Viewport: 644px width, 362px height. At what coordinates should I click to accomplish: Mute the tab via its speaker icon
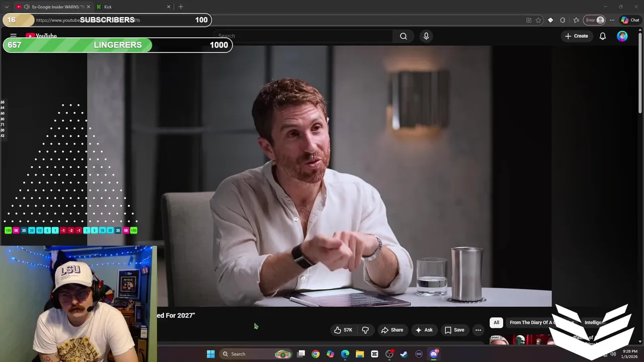point(26,7)
